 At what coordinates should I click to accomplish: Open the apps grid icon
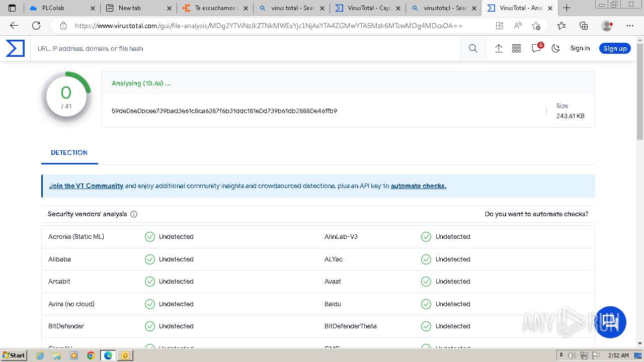[x=516, y=48]
